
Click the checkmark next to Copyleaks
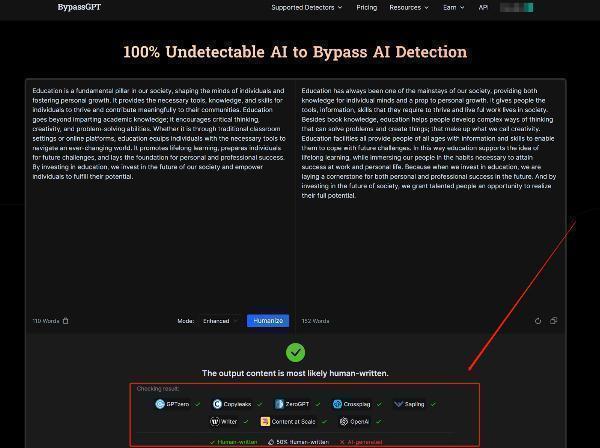(259, 404)
